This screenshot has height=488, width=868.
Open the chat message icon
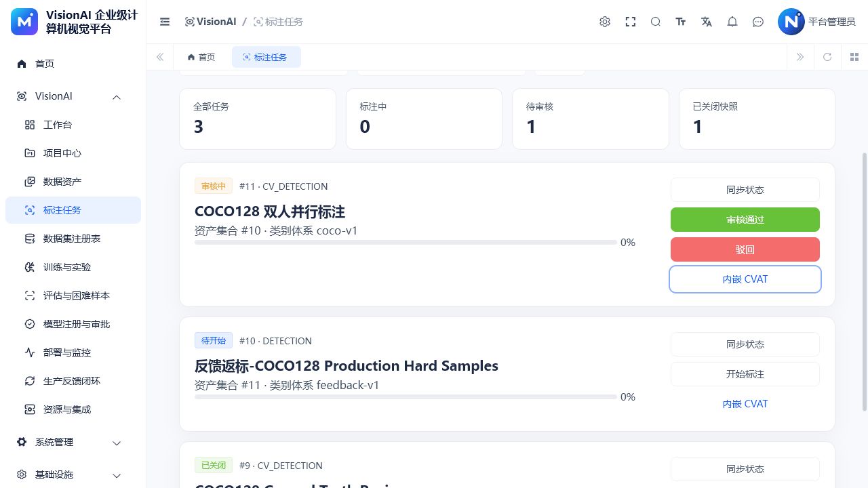pyautogui.click(x=758, y=22)
